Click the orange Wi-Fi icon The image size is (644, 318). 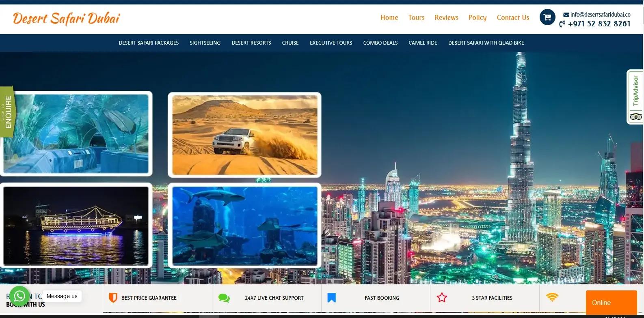pos(552,297)
